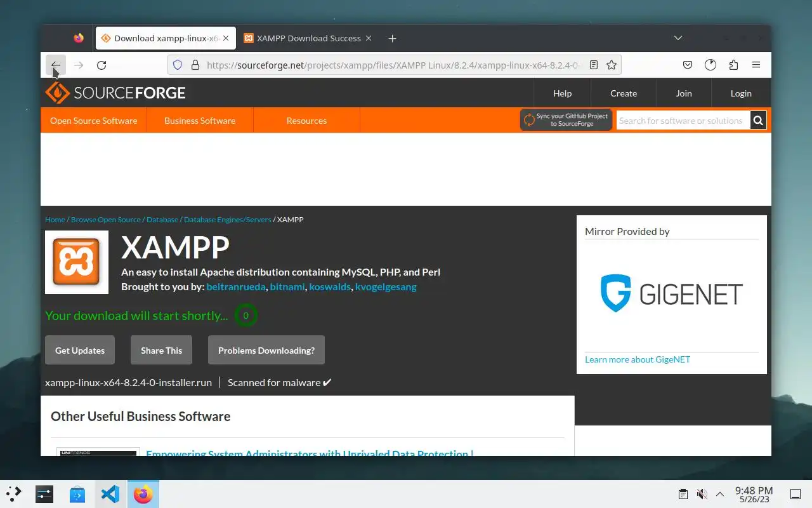The image size is (812, 508).
Task: Click the Get Updates button
Action: pyautogui.click(x=80, y=350)
